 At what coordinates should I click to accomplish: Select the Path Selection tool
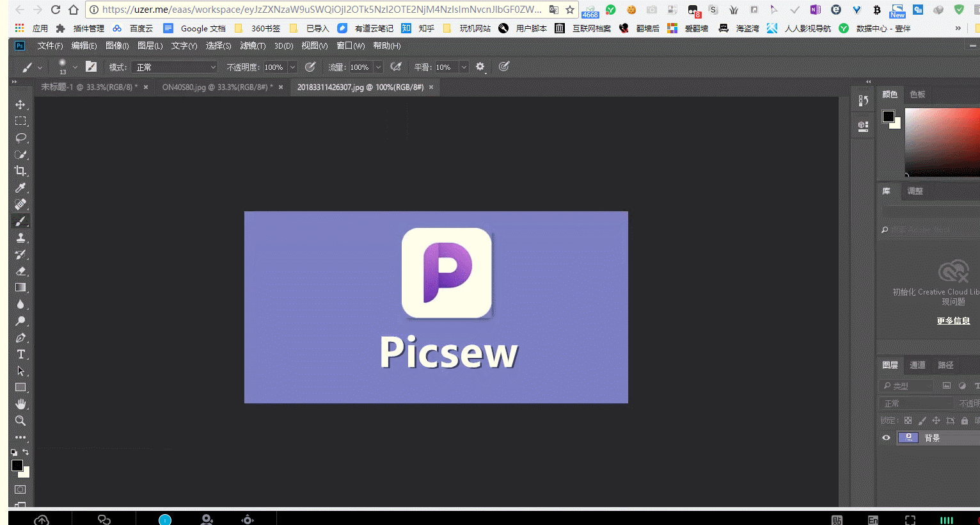click(20, 371)
